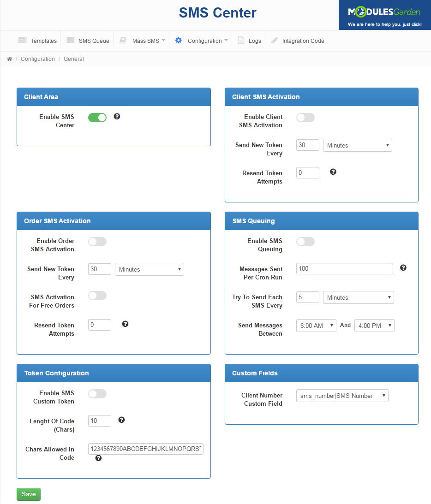Click Chars Allowed In Code field
The image size is (431, 504).
pyautogui.click(x=146, y=449)
